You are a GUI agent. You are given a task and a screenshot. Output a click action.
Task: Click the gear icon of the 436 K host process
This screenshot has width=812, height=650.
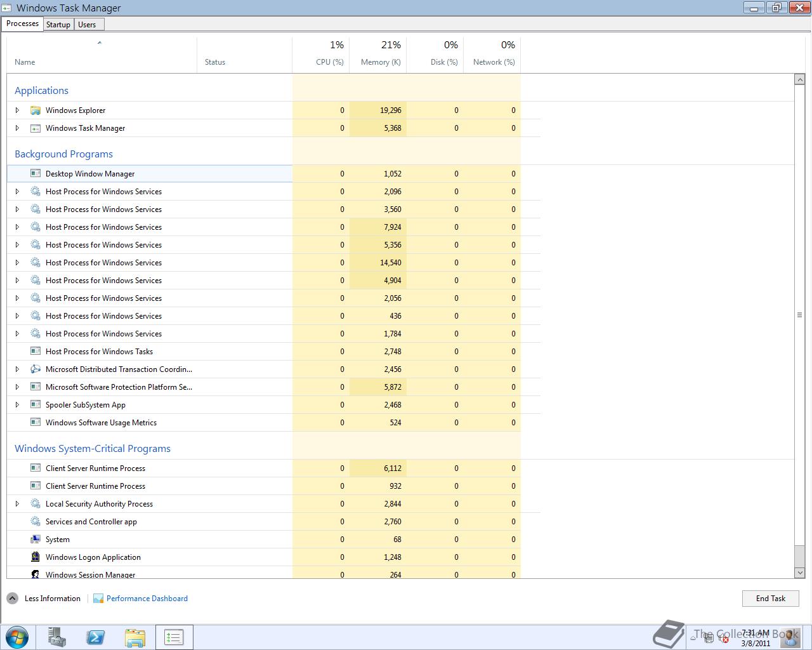[x=36, y=316]
